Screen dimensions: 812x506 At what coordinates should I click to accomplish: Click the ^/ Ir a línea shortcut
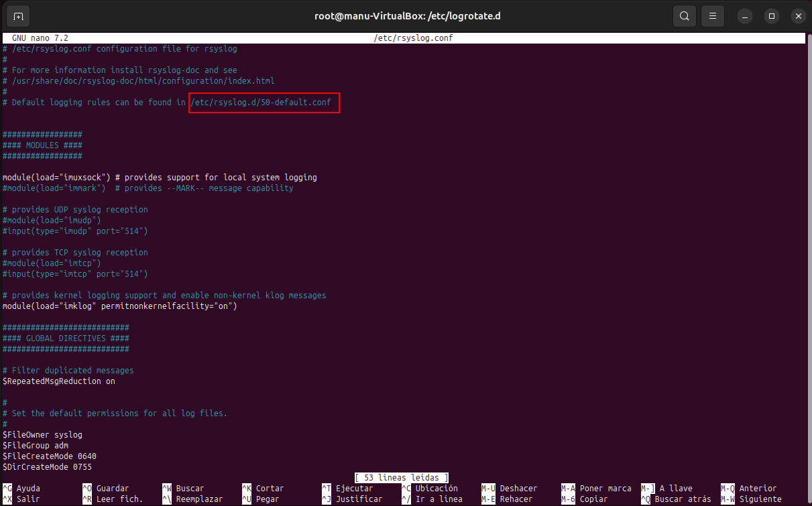click(432, 499)
